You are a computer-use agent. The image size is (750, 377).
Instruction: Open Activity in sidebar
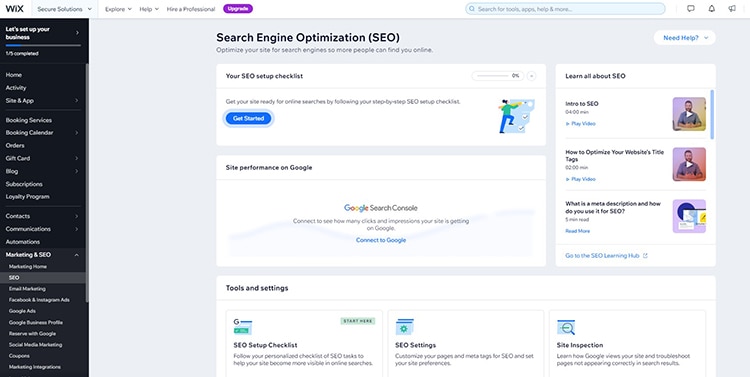tap(16, 88)
